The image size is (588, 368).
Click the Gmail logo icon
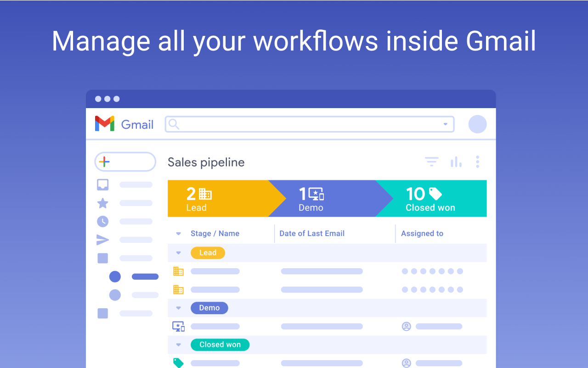[x=105, y=124]
